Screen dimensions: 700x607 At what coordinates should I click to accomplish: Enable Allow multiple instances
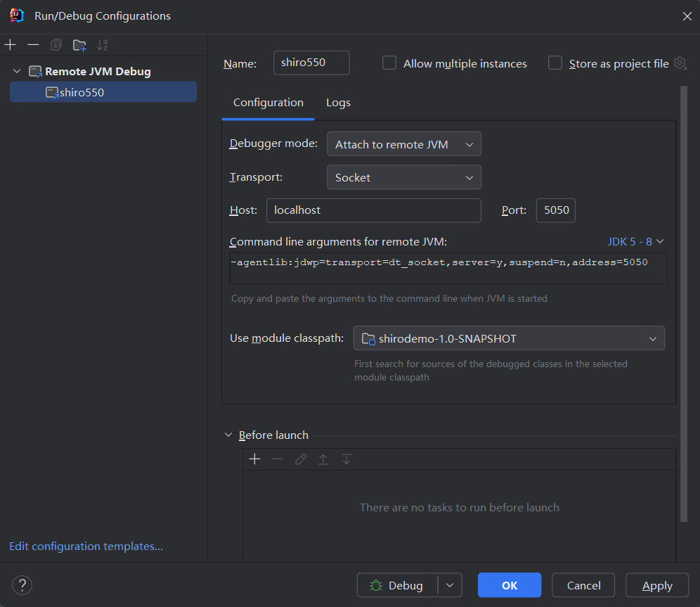pos(389,63)
